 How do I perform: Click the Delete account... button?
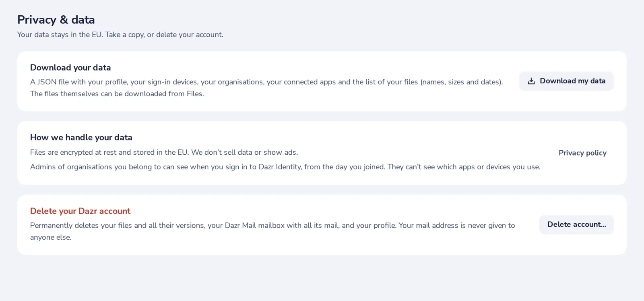point(576,224)
